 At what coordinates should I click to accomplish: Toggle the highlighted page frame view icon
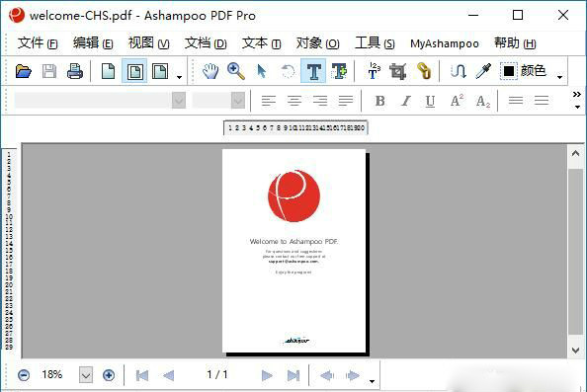point(134,71)
